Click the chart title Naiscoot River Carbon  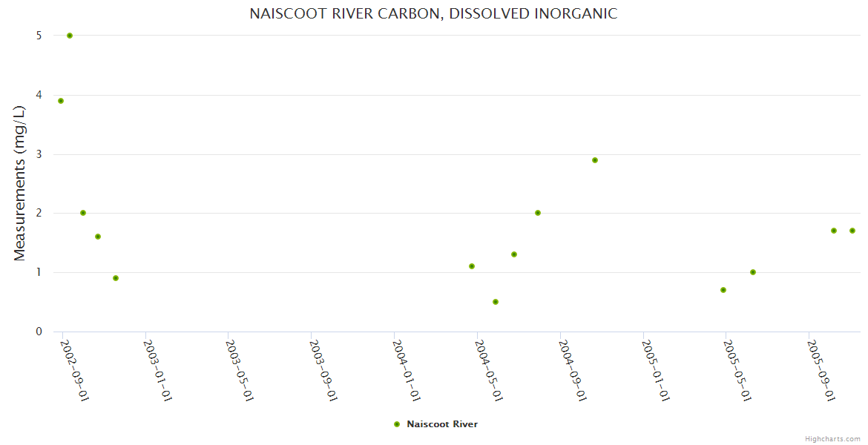tap(433, 13)
